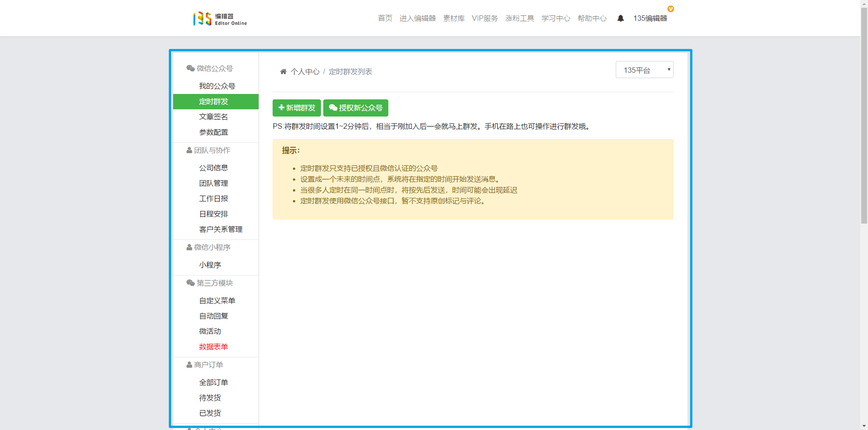Viewport: 868px width, 430px height.
Task: Click the notification bell icon
Action: click(x=620, y=19)
